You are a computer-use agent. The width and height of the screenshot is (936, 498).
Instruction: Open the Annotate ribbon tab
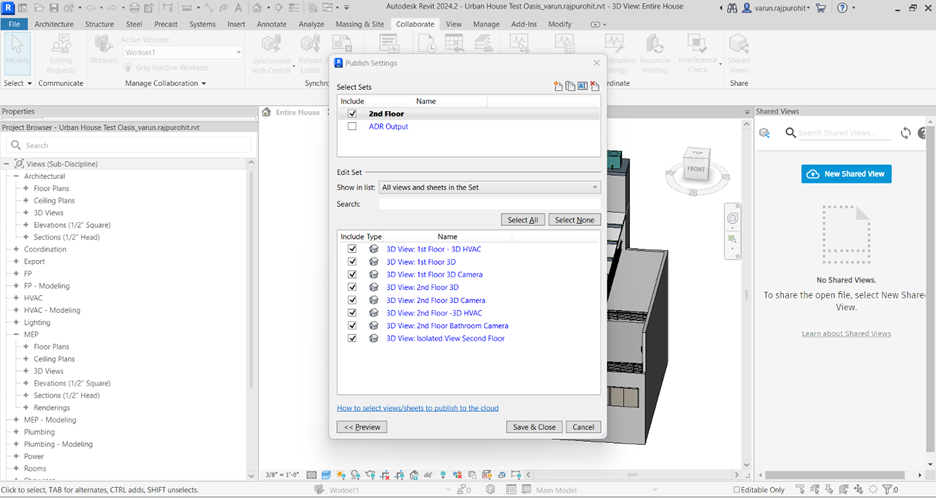[272, 24]
